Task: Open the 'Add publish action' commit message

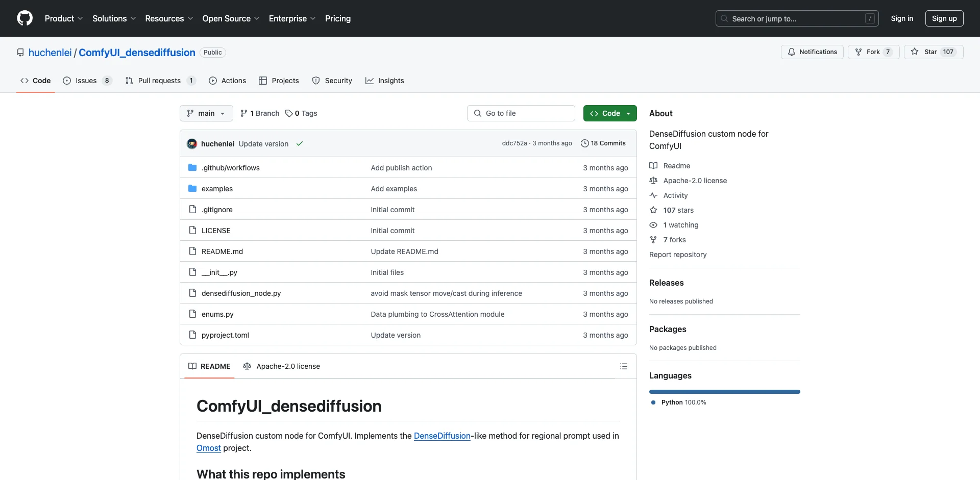Action: click(x=401, y=168)
